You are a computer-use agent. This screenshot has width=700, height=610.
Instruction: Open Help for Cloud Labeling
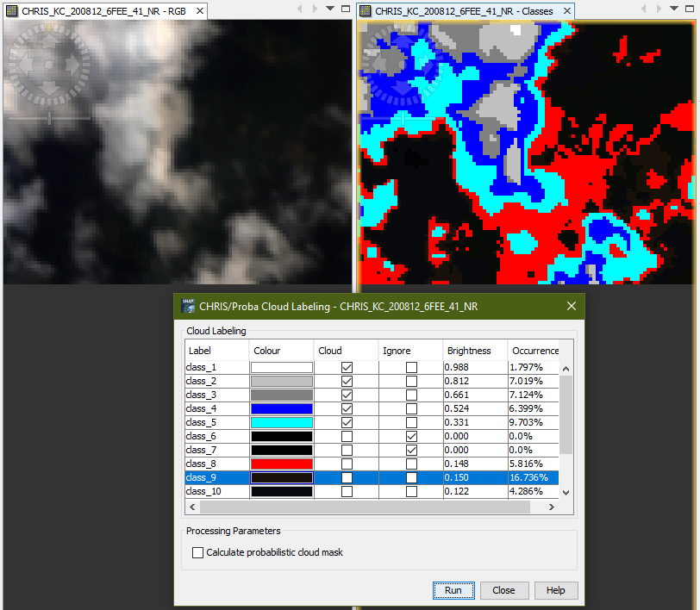click(x=556, y=590)
